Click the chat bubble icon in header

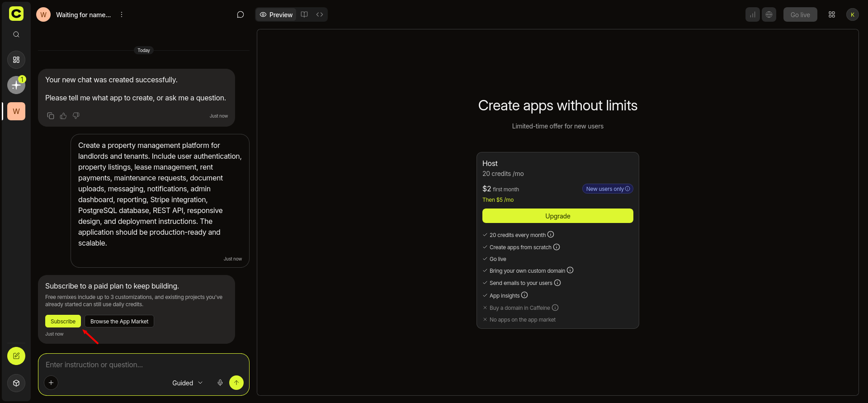241,14
